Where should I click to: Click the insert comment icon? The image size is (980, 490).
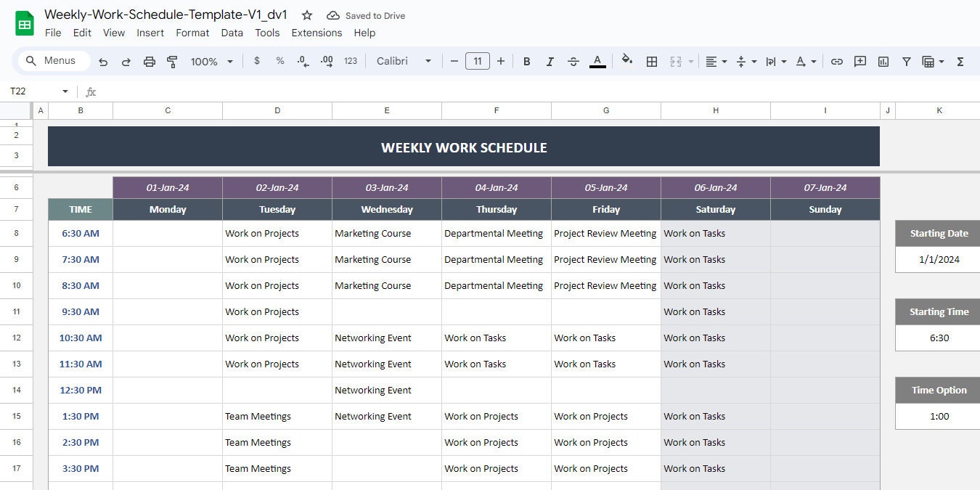point(859,61)
